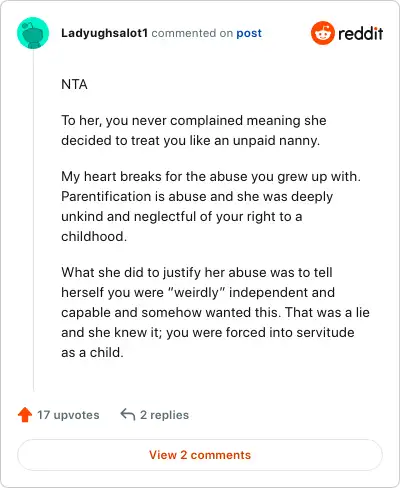Click the "reddit" wordmark text
This screenshot has height=488, width=400.
(x=361, y=33)
